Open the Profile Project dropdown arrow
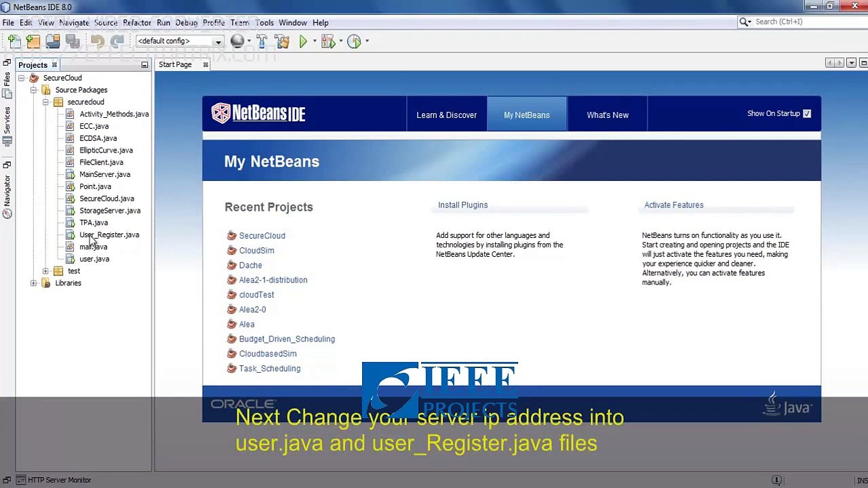Viewport: 868px width, 488px height. pos(367,41)
